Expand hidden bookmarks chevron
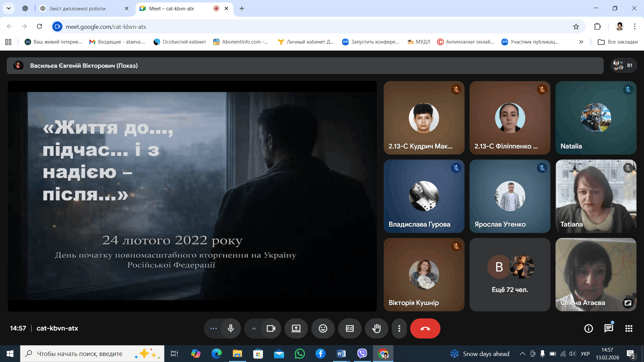 coord(581,42)
